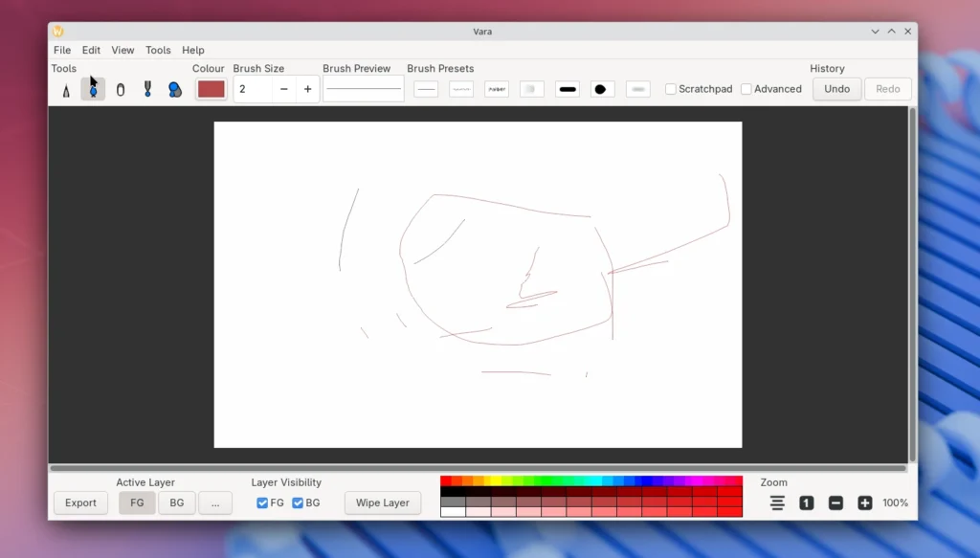This screenshot has width=980, height=558.
Task: Zoom out using the minus icon
Action: (x=835, y=503)
